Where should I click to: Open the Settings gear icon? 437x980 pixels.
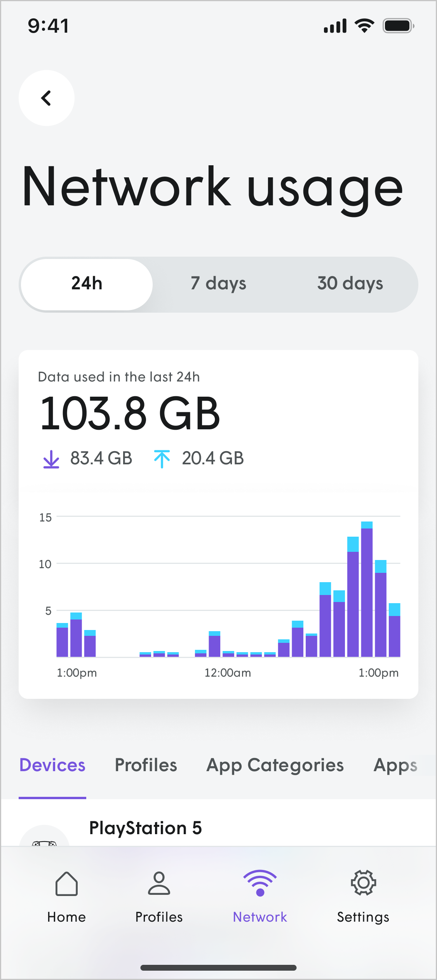click(x=363, y=884)
